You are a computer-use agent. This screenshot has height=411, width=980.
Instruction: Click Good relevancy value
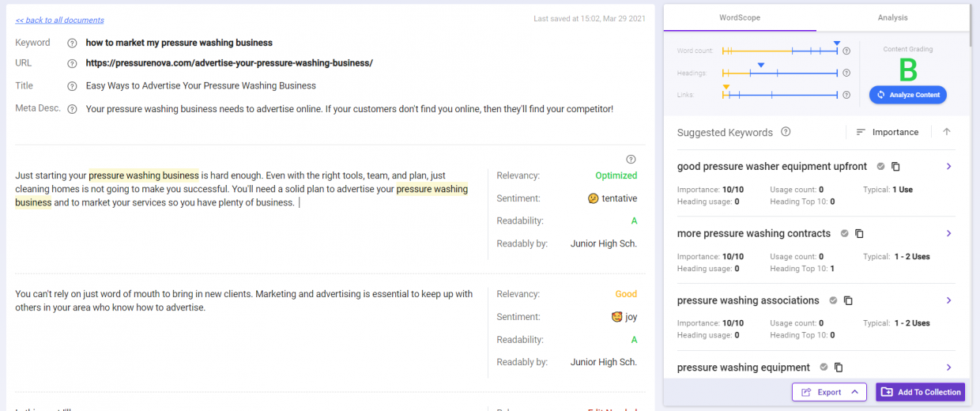[x=626, y=294]
